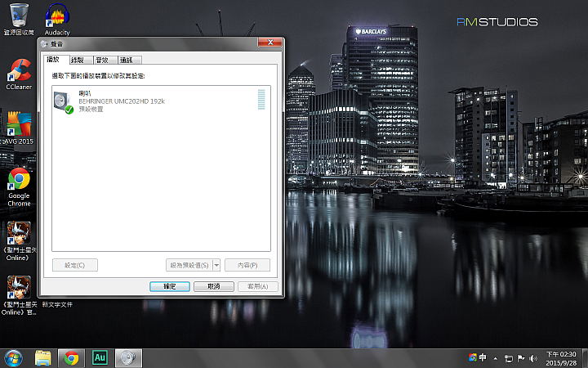588x368 pixels.
Task: Open the Recycle Bin desktop icon
Action: (19, 20)
